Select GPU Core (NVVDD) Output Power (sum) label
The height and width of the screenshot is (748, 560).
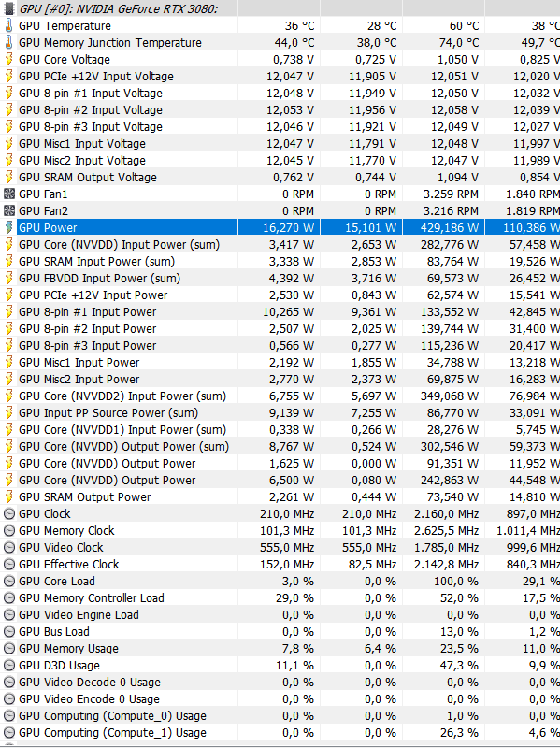pos(124,447)
